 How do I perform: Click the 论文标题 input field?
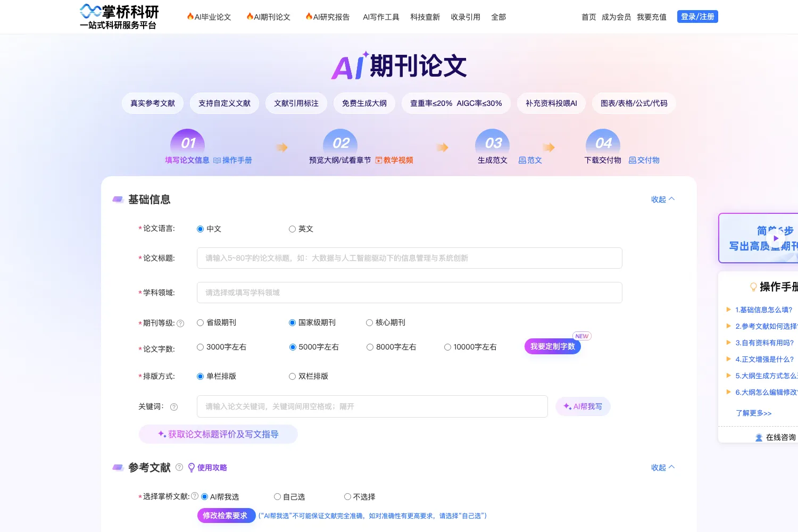point(409,258)
